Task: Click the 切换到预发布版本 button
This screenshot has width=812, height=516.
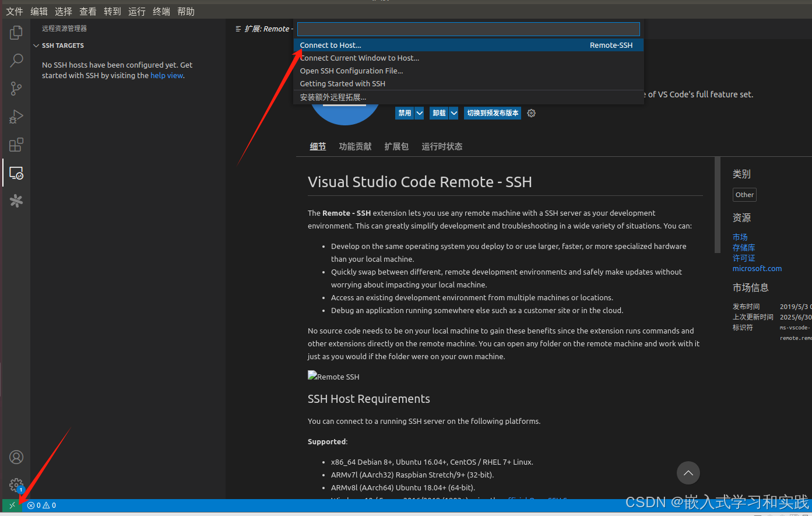Action: click(492, 113)
